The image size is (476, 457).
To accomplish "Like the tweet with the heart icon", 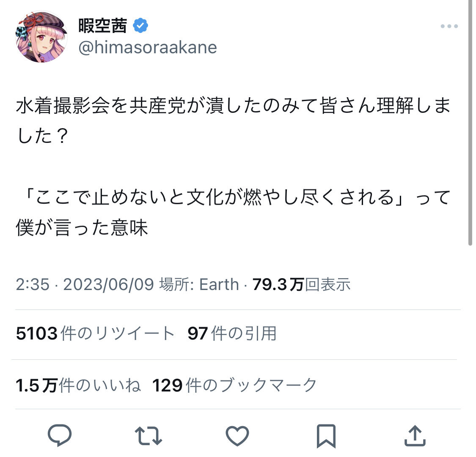I will (237, 436).
